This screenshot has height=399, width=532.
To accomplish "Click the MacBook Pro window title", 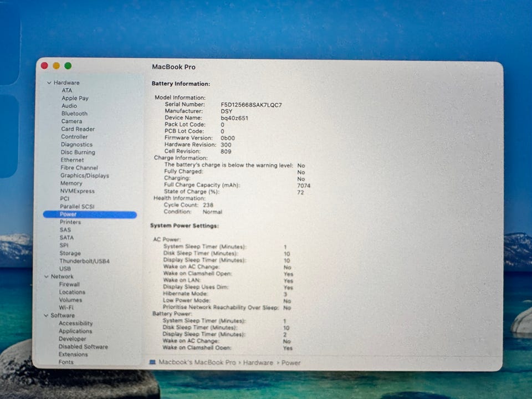I will [173, 67].
